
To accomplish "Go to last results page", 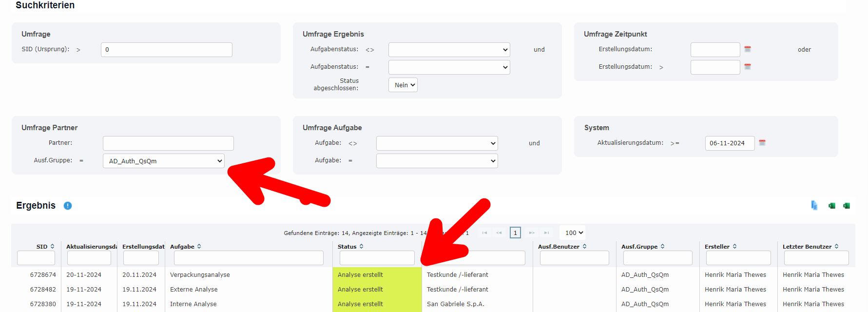I will (x=546, y=233).
